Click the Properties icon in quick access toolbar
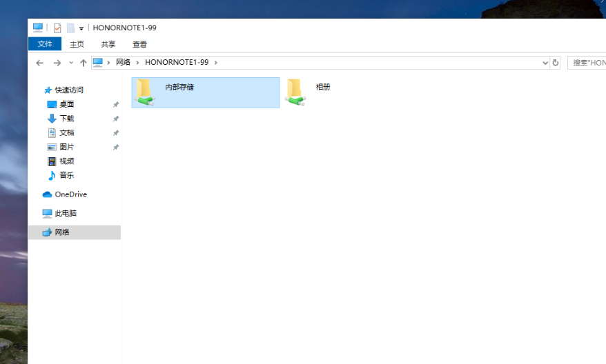 tap(57, 28)
